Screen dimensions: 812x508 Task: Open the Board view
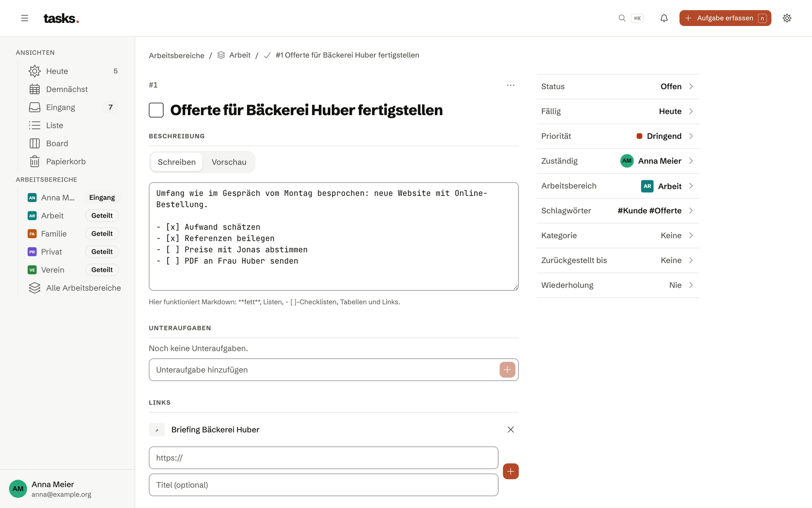tap(73, 144)
